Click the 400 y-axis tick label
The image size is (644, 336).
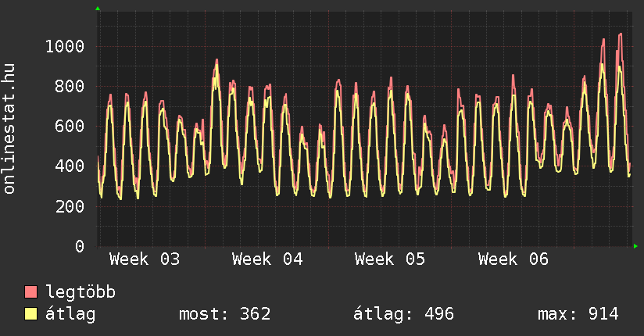coord(70,166)
